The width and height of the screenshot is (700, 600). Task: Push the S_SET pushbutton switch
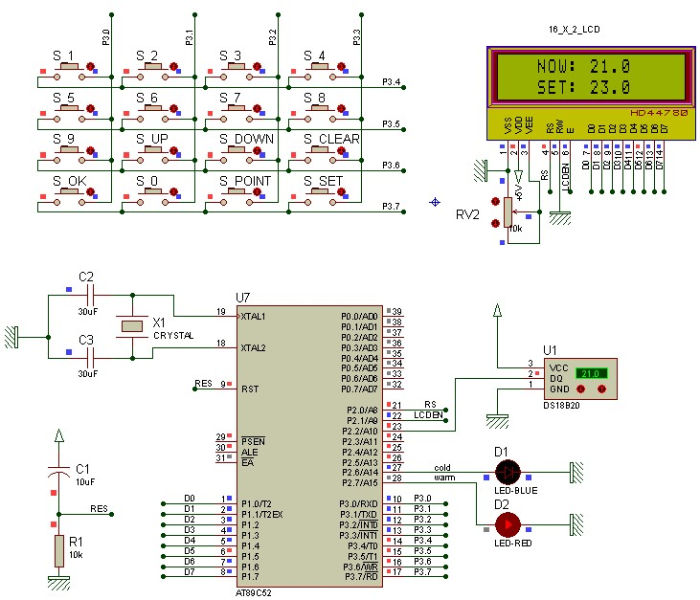[320, 192]
